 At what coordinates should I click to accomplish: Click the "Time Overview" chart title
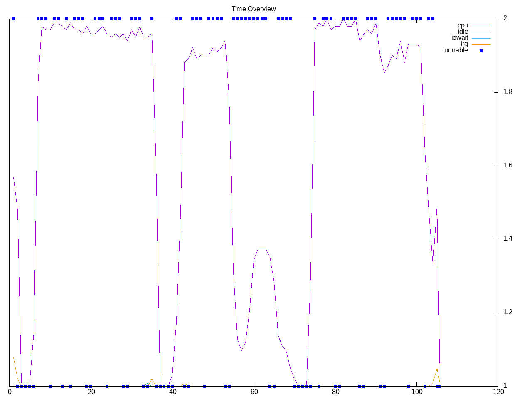(x=254, y=9)
